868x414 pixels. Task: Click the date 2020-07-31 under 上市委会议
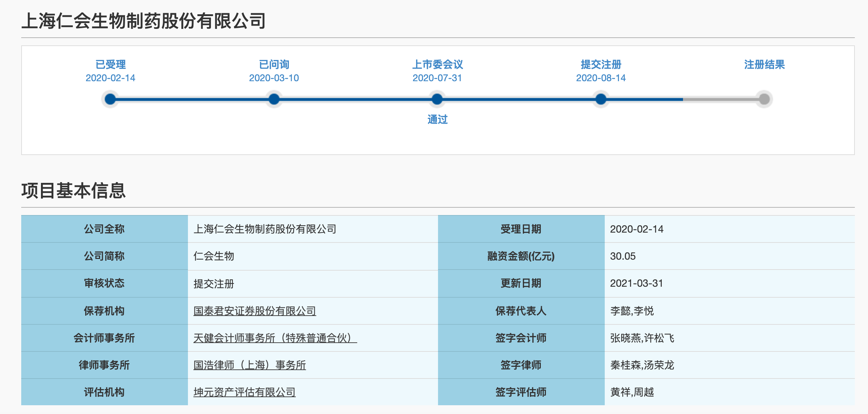click(x=437, y=78)
